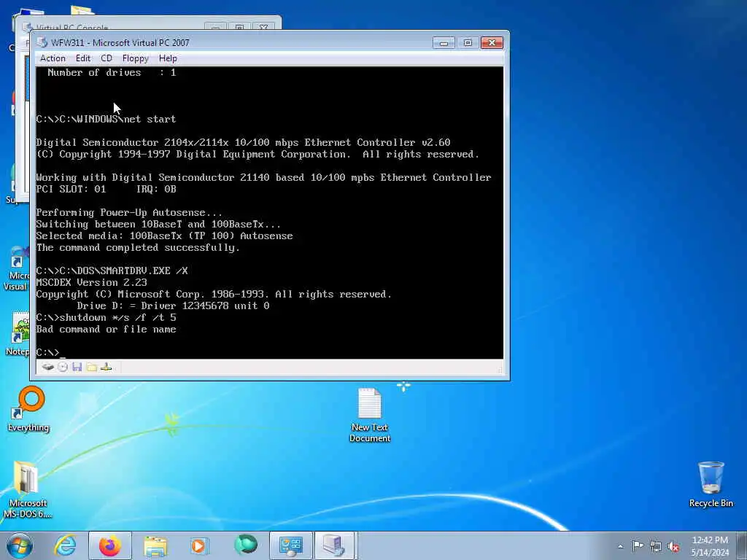Open the Action menu
747x560 pixels.
(53, 58)
